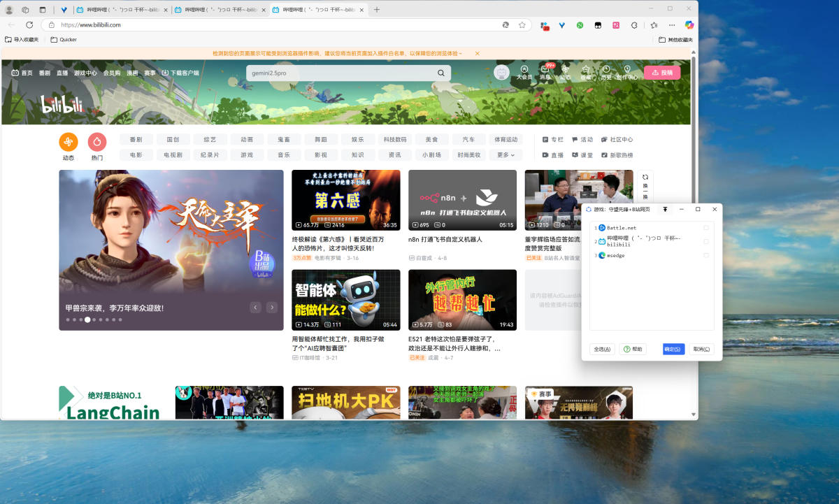Click the 帮助 button in dialog
The width and height of the screenshot is (839, 504).
coord(633,349)
